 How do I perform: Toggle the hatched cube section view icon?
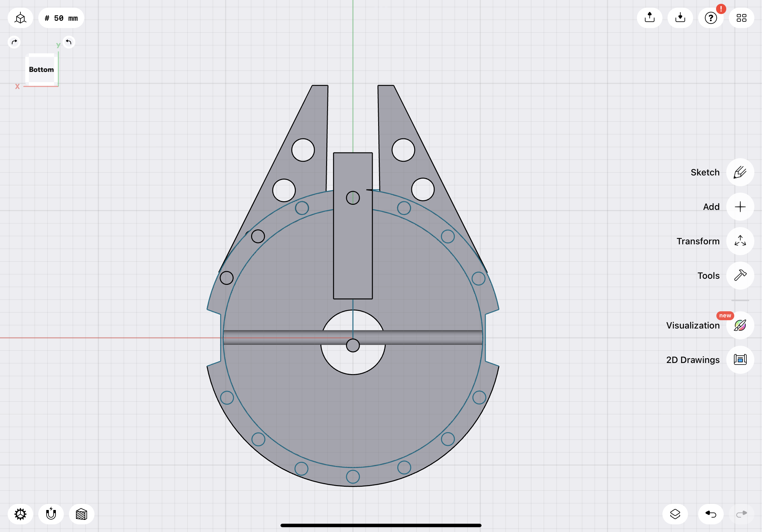tap(81, 514)
